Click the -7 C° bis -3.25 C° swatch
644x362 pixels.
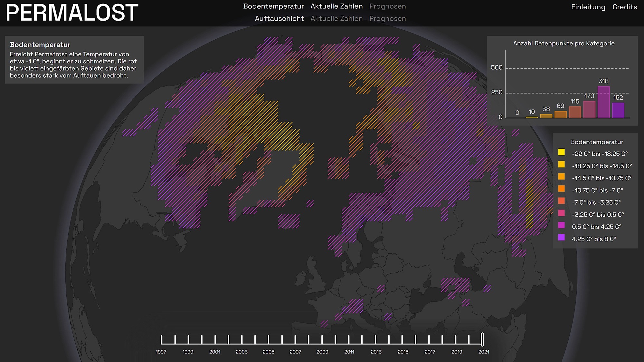pos(561,201)
